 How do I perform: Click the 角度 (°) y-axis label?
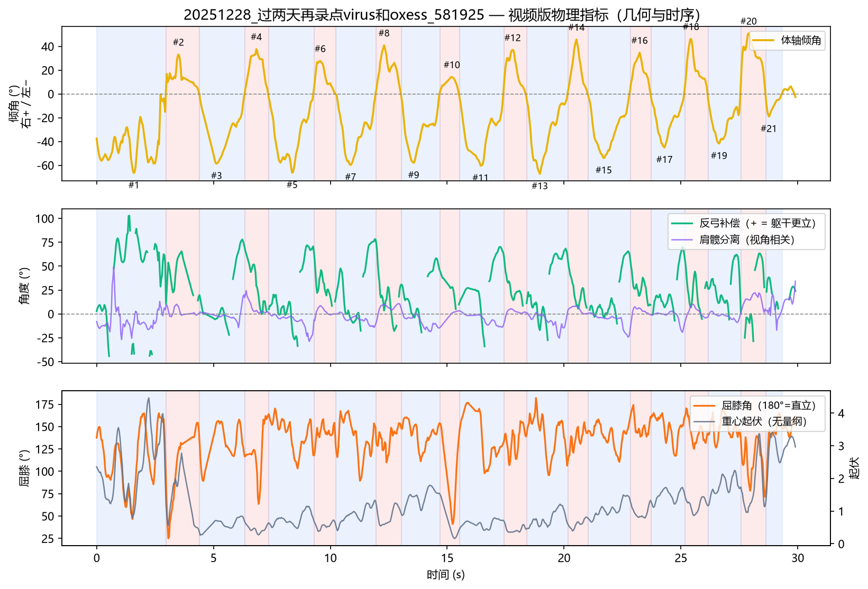tap(24, 286)
